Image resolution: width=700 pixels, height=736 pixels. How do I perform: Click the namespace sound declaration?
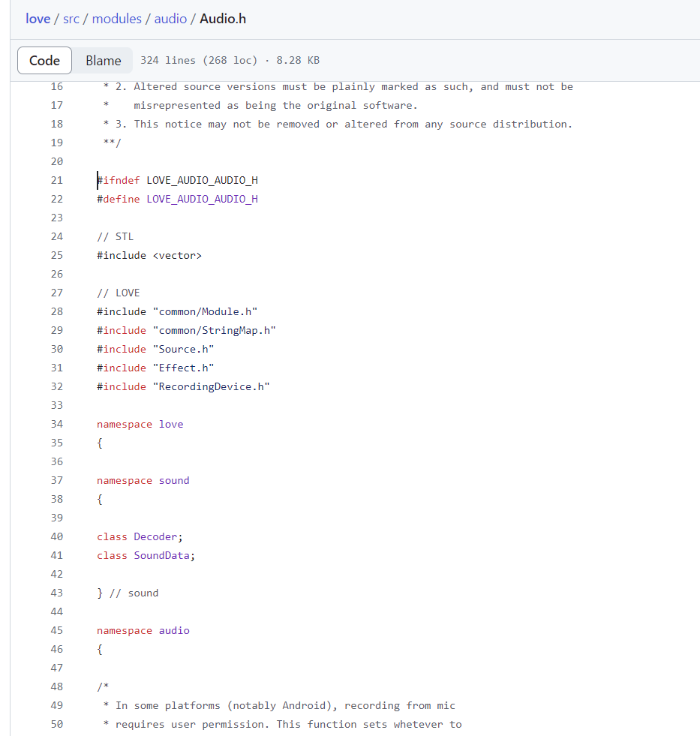coord(143,481)
